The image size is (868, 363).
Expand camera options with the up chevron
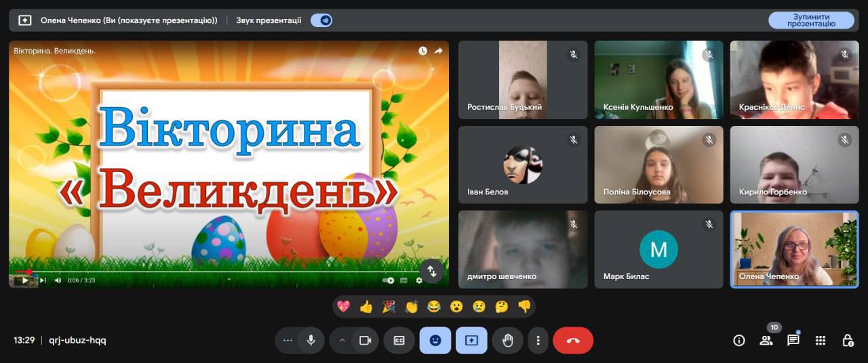[342, 341]
